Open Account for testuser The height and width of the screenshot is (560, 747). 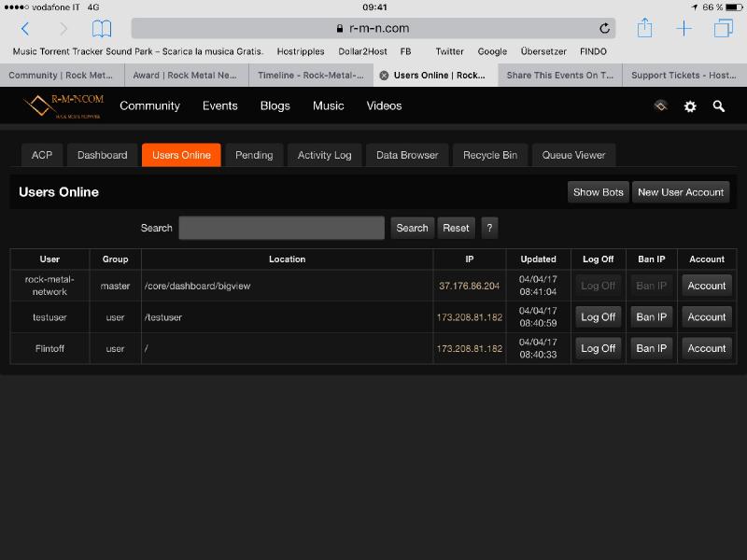pyautogui.click(x=707, y=316)
